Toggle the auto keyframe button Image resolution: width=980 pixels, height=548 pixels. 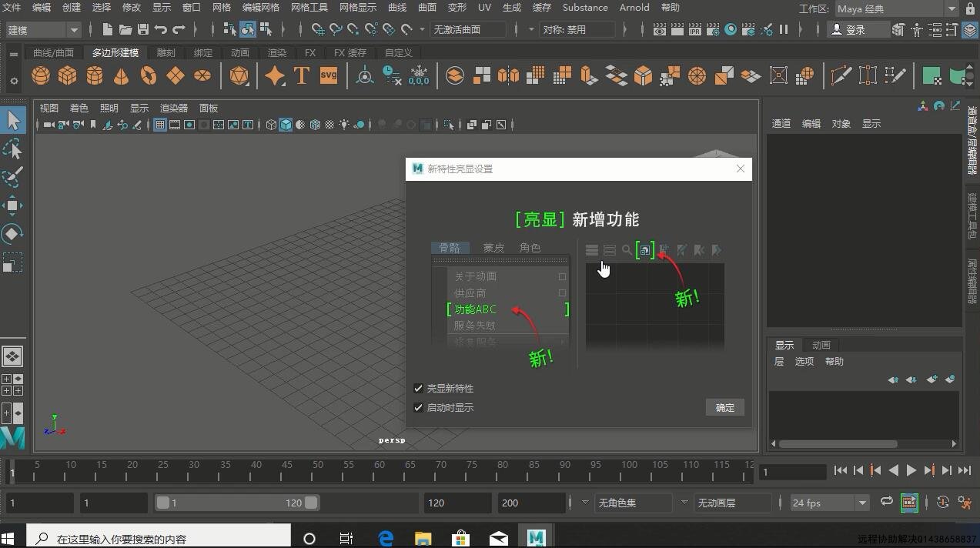pyautogui.click(x=943, y=503)
